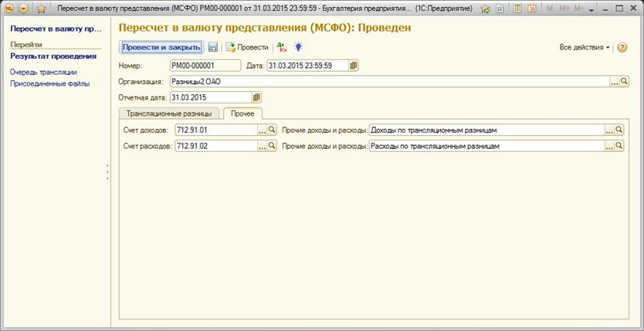The image size is (644, 331).
Task: Open calendar picker for Отчетная дата
Action: (x=257, y=97)
